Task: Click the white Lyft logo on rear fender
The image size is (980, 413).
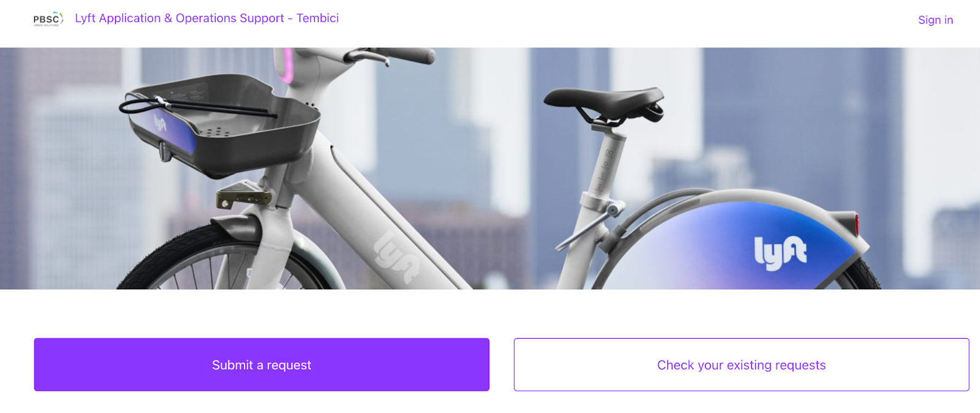Action: click(780, 252)
